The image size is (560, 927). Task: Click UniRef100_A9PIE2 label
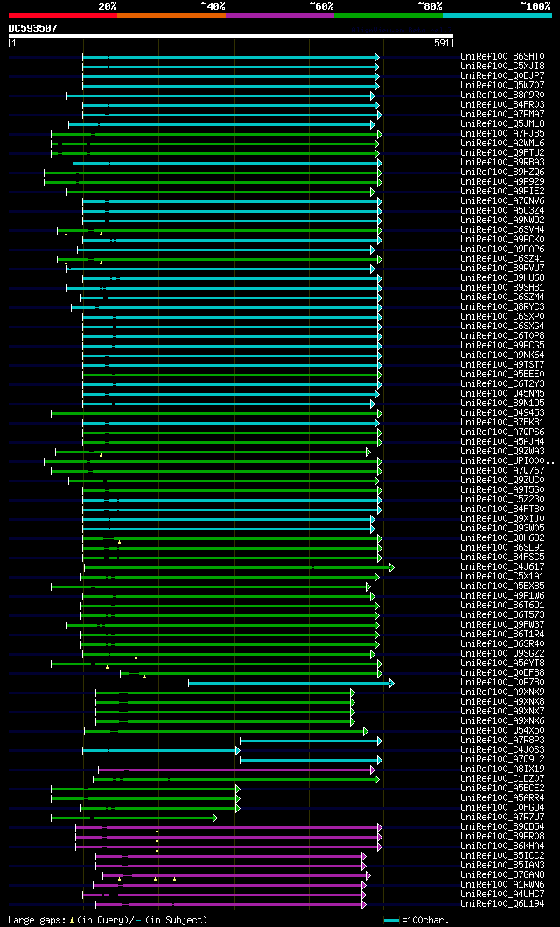pyautogui.click(x=503, y=192)
